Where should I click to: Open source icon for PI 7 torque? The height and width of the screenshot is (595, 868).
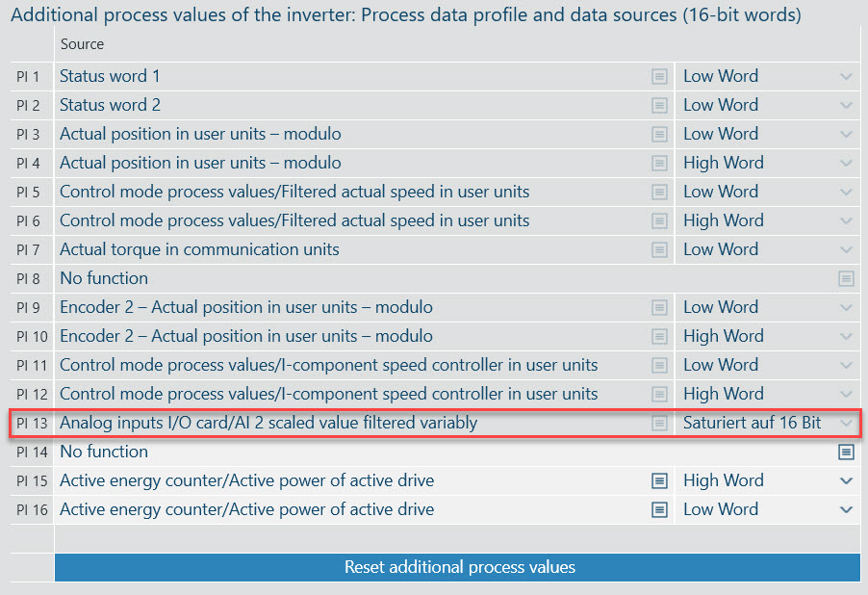click(x=659, y=249)
